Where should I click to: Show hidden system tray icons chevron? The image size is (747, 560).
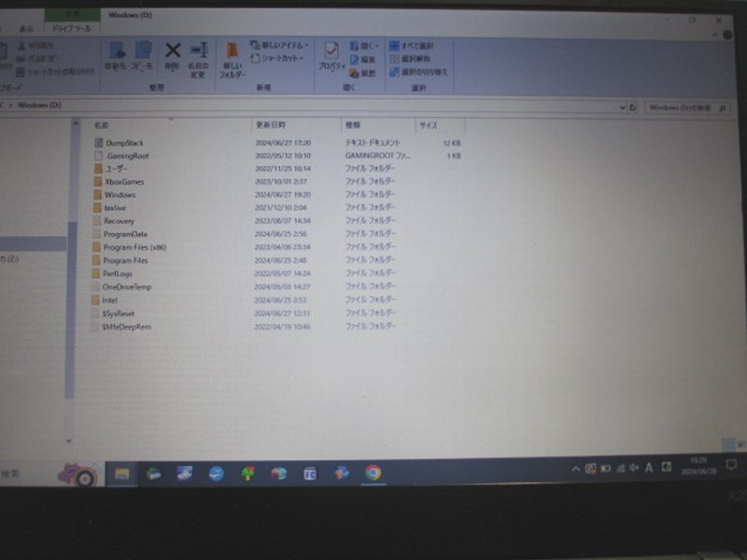click(575, 469)
